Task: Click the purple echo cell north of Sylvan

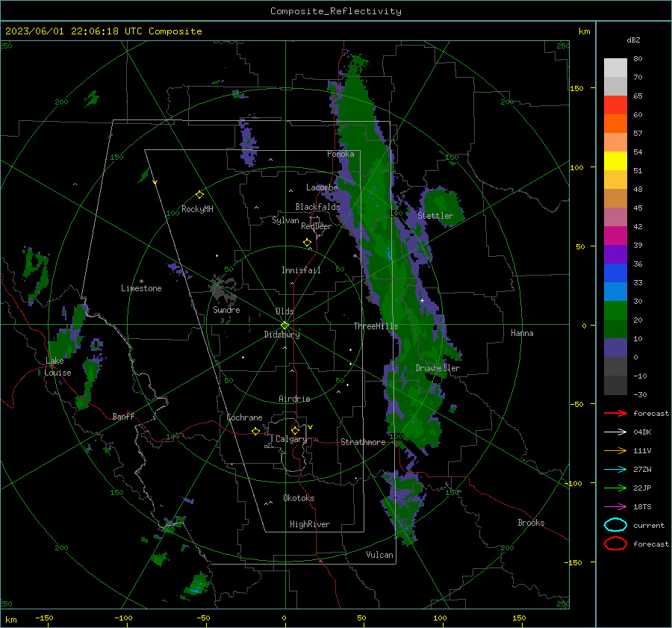Action: tap(248, 143)
